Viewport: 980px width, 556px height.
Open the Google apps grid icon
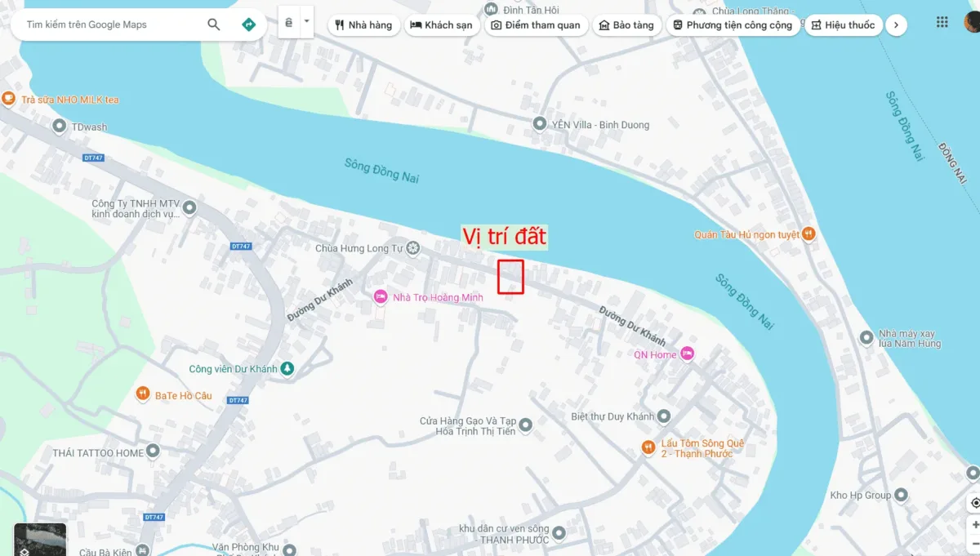tap(942, 22)
